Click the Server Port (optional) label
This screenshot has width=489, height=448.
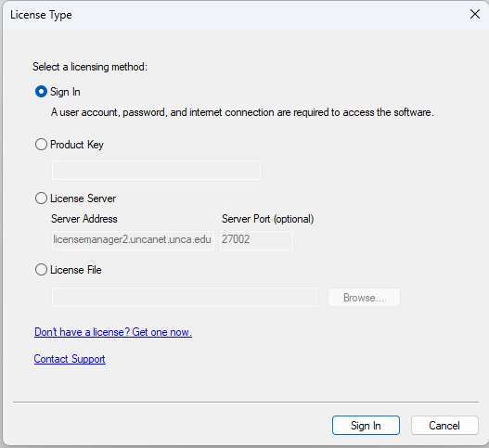(x=267, y=219)
